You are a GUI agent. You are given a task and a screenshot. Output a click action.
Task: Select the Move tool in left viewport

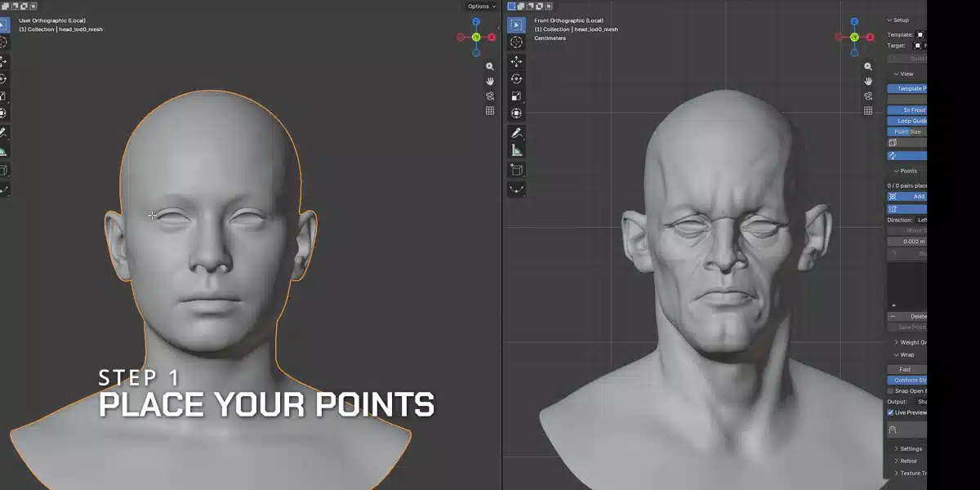tap(3, 61)
